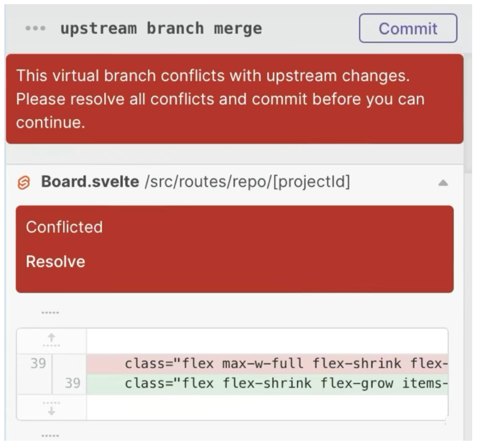Screen dimensions: 482x448
Task: Open the three-dot menu beside branch title
Action: [35, 28]
